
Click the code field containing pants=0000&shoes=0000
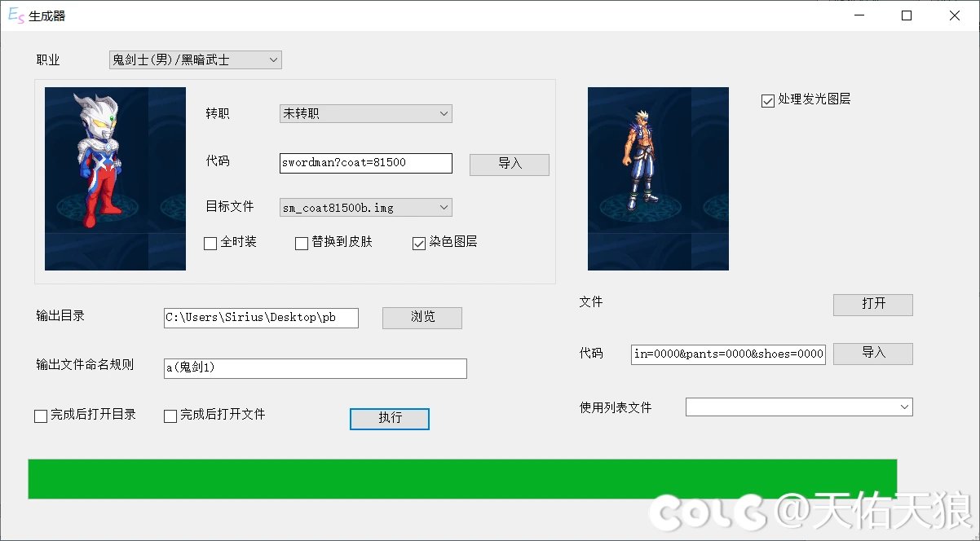(x=728, y=354)
